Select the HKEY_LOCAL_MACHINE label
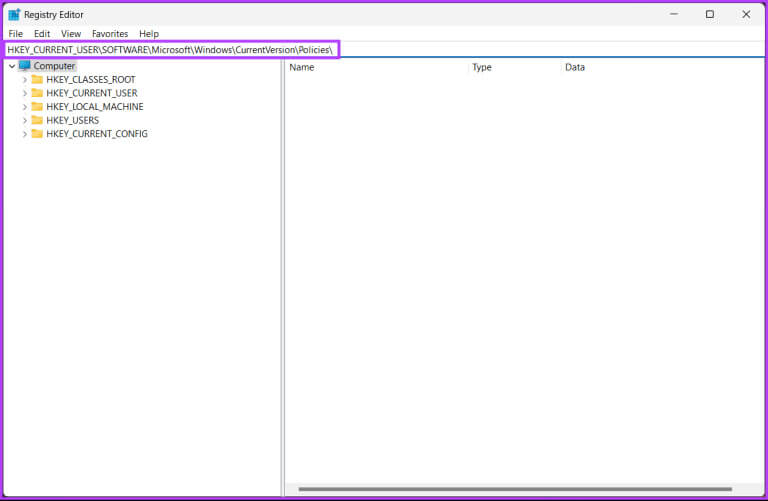 point(95,107)
